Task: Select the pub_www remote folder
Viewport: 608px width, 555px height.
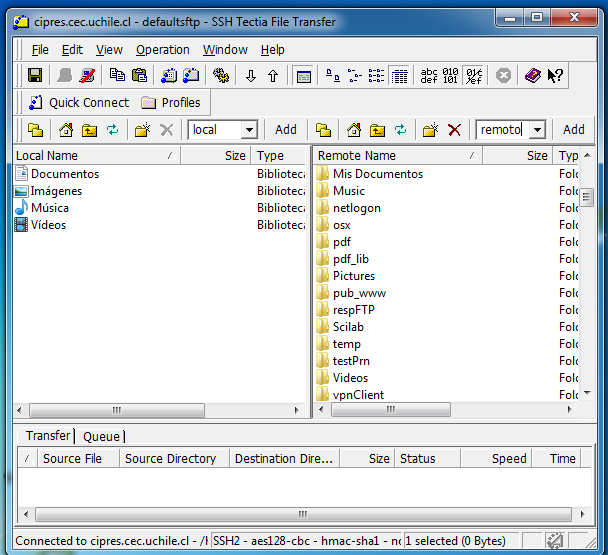Action: [359, 293]
